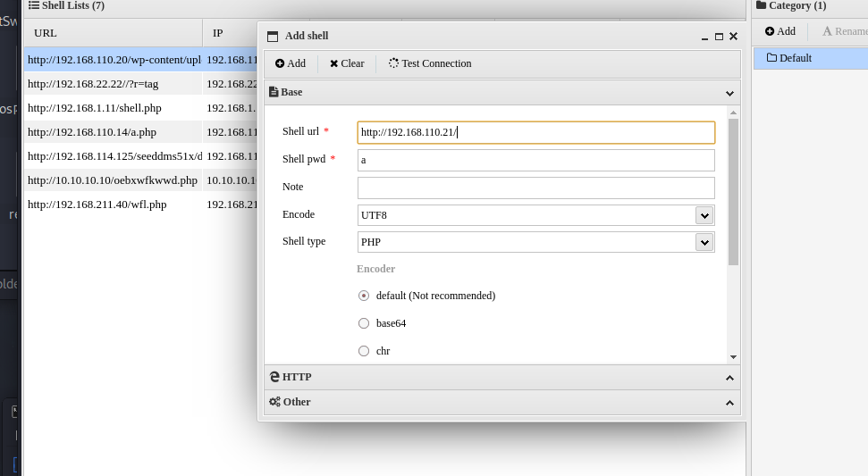The height and width of the screenshot is (476, 868).
Task: Expand the HTTP section
Action: (501, 377)
